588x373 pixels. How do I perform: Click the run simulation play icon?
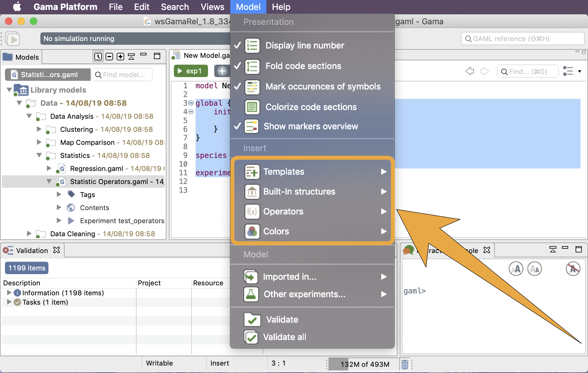(x=13, y=39)
